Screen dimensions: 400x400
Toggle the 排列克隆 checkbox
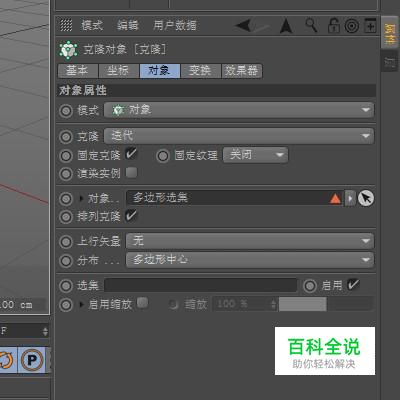131,215
